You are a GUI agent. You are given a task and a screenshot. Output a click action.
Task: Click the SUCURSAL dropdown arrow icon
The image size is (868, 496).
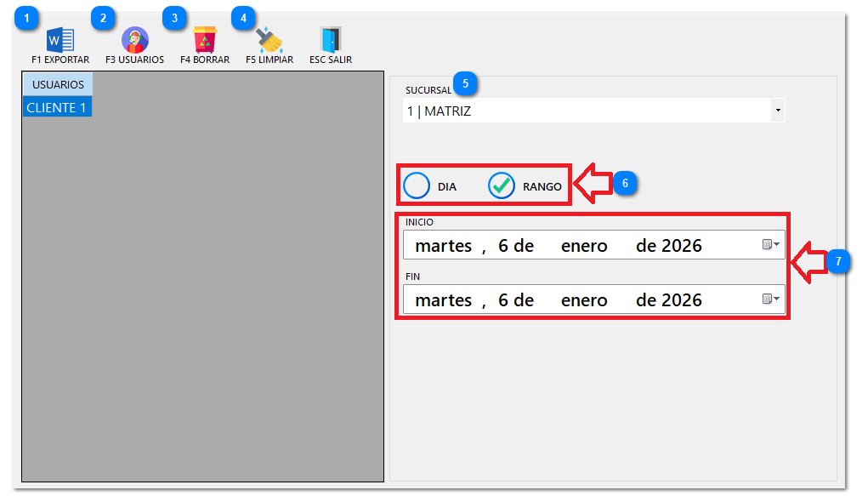[777, 110]
